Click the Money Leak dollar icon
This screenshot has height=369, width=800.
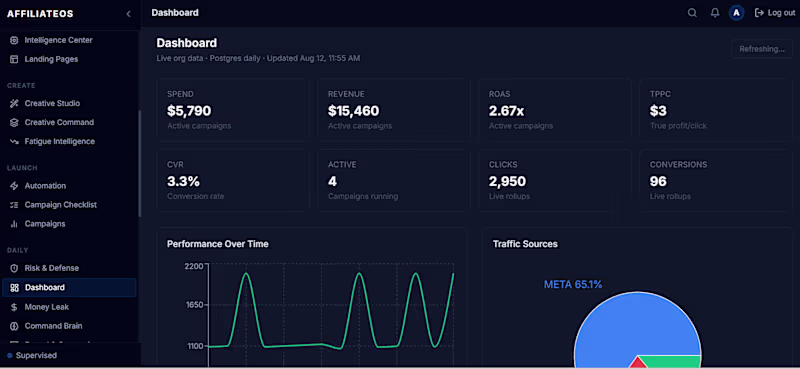click(x=14, y=307)
